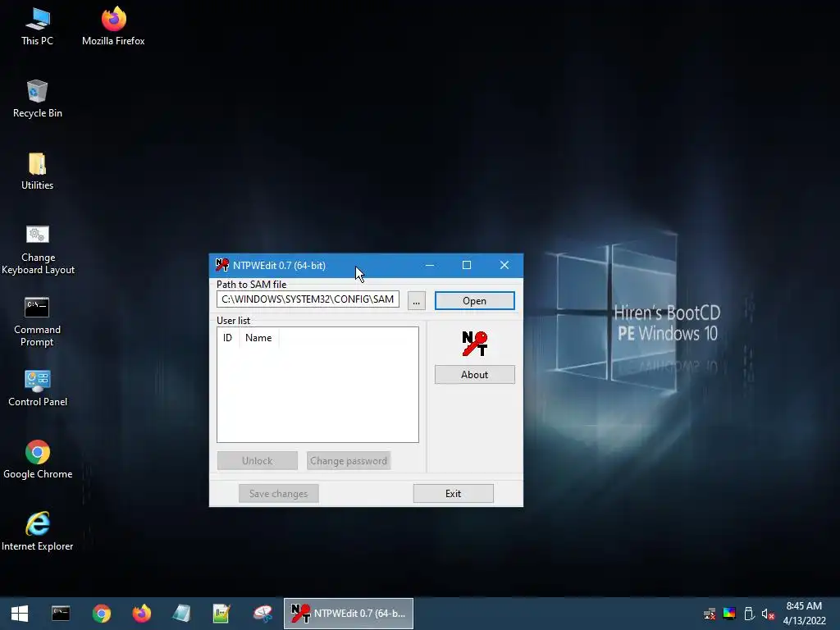Click Open button to load SAM
The height and width of the screenshot is (630, 840).
point(475,300)
